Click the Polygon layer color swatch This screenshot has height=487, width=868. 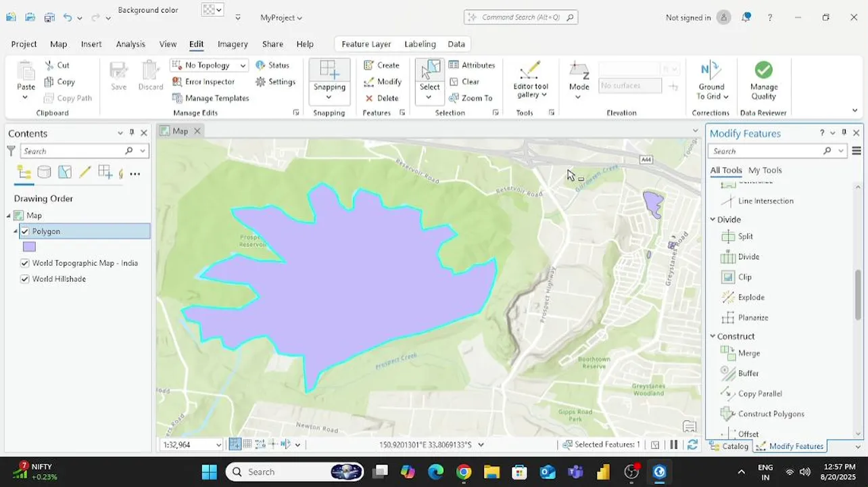click(29, 247)
